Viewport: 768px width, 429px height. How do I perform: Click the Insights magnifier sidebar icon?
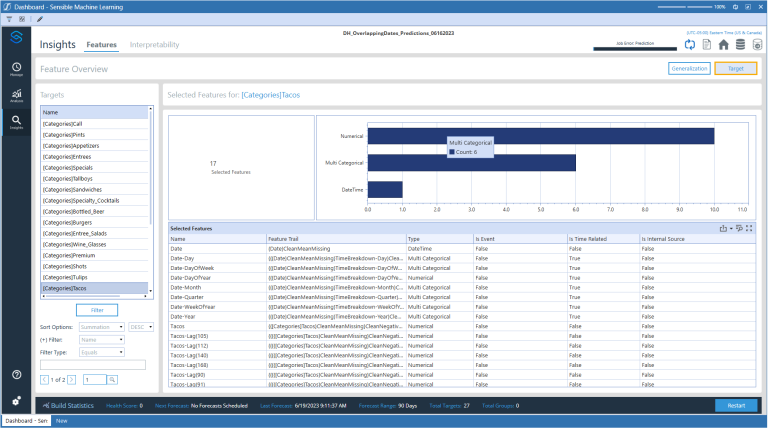17,122
